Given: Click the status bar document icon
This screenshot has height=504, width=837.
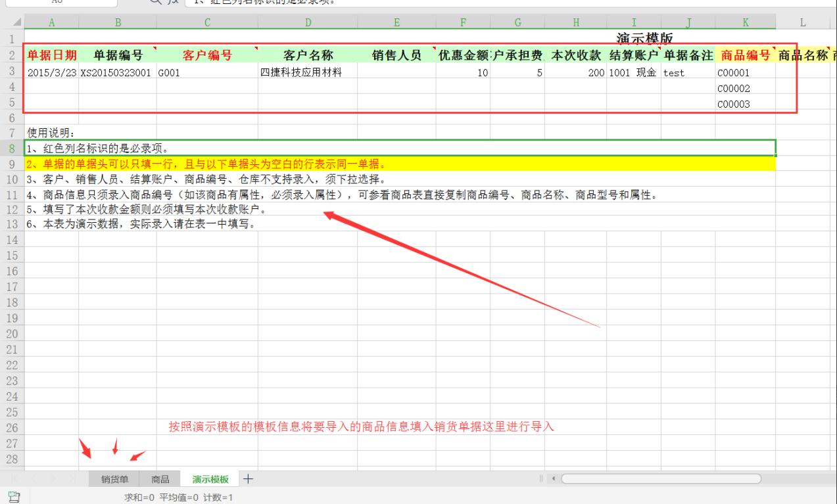Looking at the screenshot, I should pyautogui.click(x=11, y=497).
